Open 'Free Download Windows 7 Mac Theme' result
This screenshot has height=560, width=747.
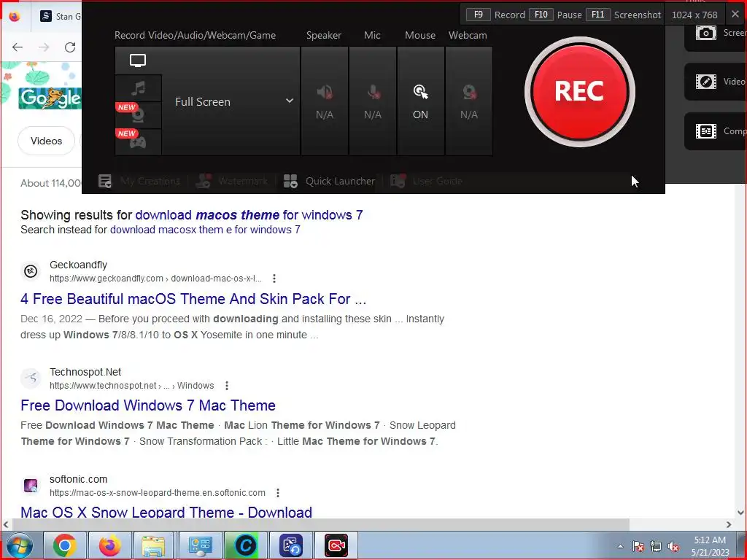coord(148,405)
